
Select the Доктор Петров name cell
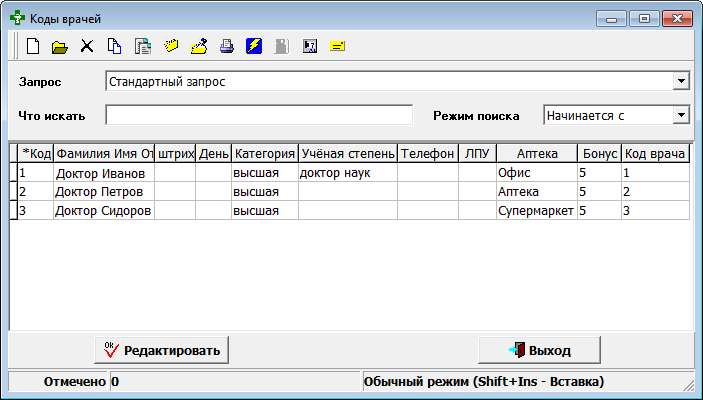tap(104, 191)
